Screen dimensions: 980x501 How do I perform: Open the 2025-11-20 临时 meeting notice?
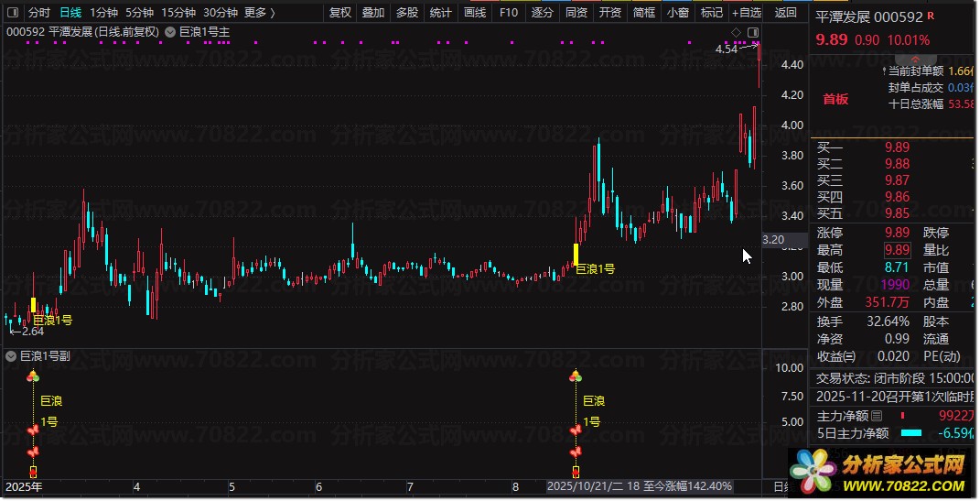pos(895,397)
